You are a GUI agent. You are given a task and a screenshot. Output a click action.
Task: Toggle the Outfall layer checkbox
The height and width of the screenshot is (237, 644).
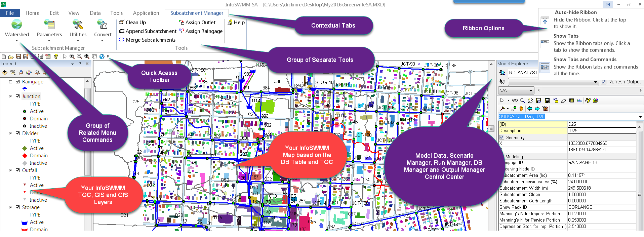[18, 170]
